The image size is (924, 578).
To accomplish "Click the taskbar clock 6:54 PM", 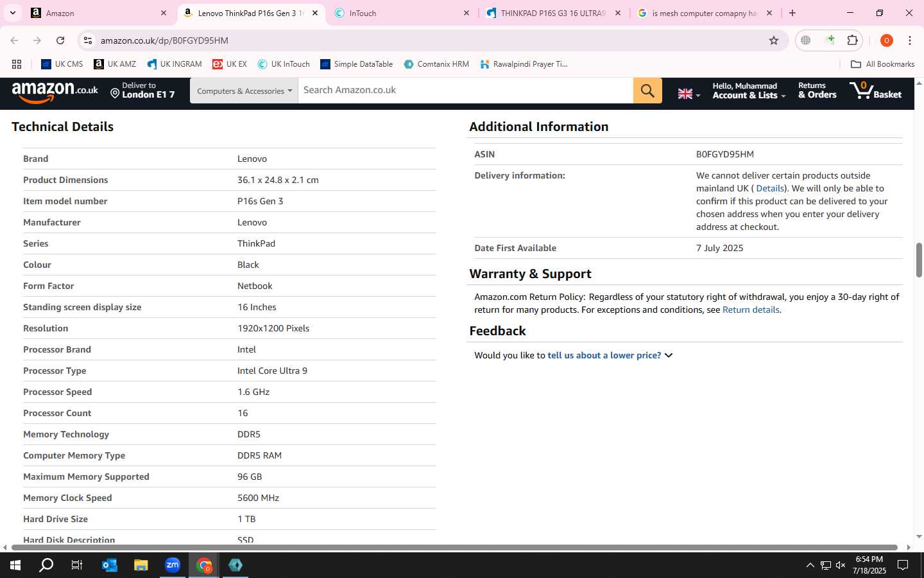I will click(x=869, y=559).
